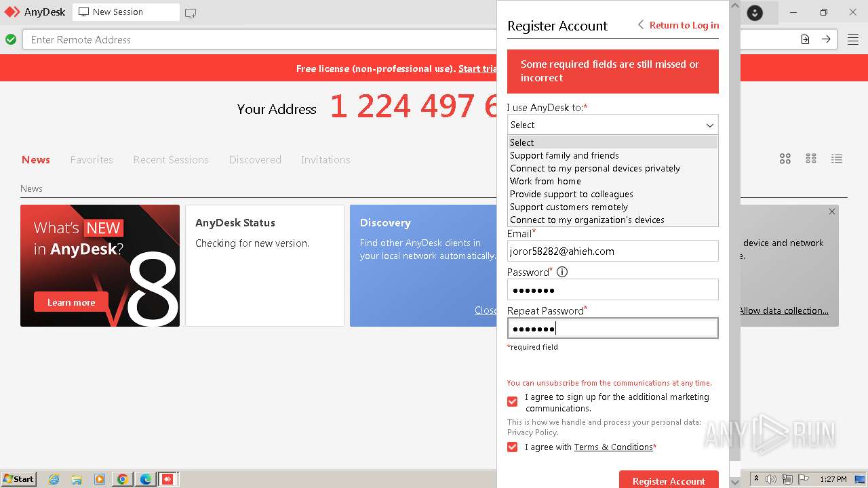
Task: Switch to small tile view
Action: pos(811,159)
